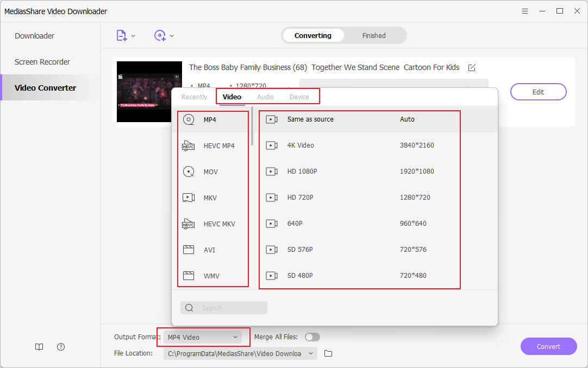Open the Downloader section

pyautogui.click(x=34, y=36)
